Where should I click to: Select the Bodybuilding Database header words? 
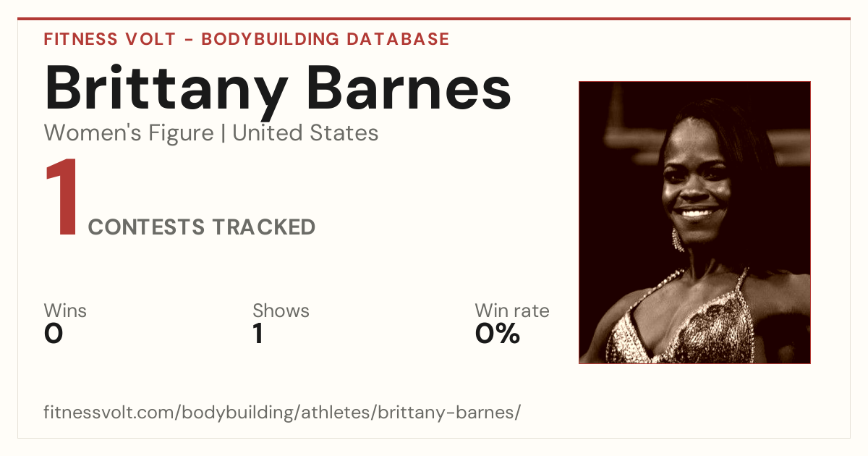[325, 39]
